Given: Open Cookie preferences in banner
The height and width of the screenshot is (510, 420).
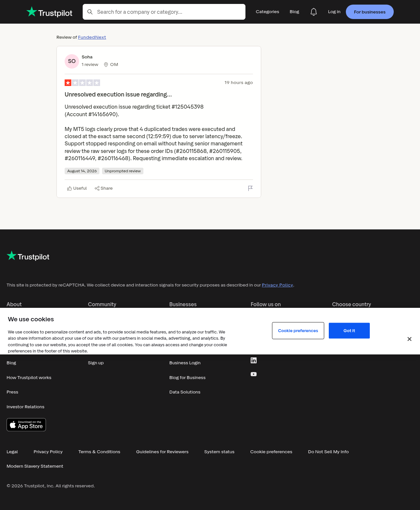Looking at the screenshot, I should click(x=298, y=330).
